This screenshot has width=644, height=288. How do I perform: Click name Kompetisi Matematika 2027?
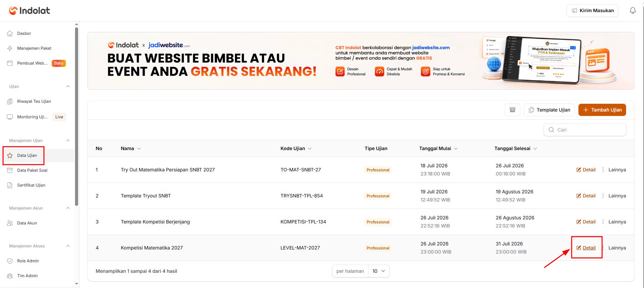(x=152, y=248)
